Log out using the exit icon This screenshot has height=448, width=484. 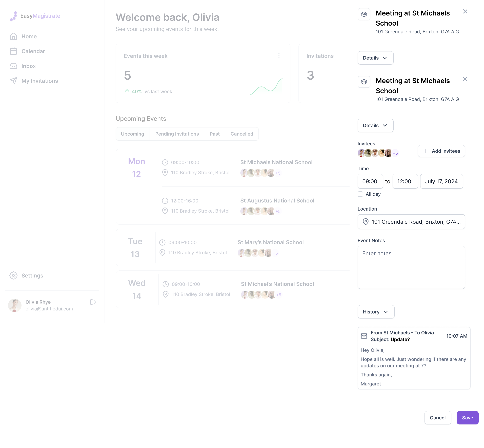click(x=93, y=302)
